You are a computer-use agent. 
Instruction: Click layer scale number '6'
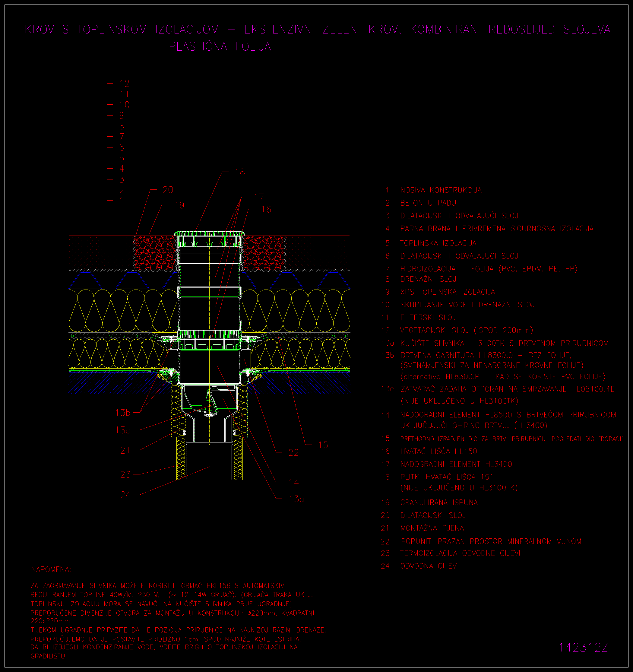point(122,147)
